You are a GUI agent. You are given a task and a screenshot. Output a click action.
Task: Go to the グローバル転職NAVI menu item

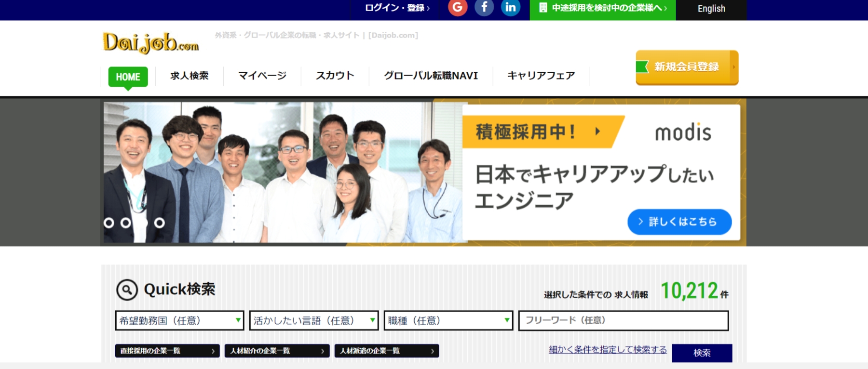tap(431, 76)
